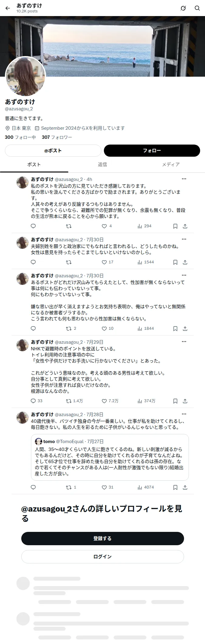Image resolution: width=205 pixels, height=644 pixels.
Task: Click the Grok icon beside search
Action: tap(183, 8)
